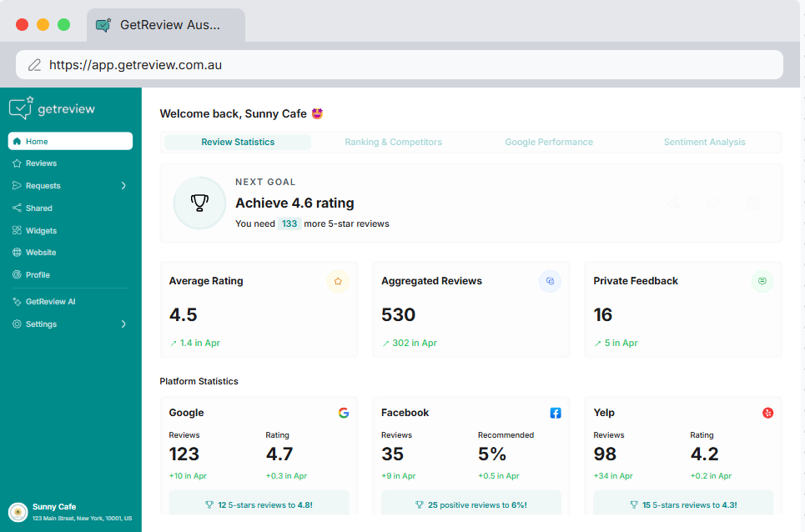Click the star badge on Average Rating card
This screenshot has width=805, height=532.
[x=338, y=282]
